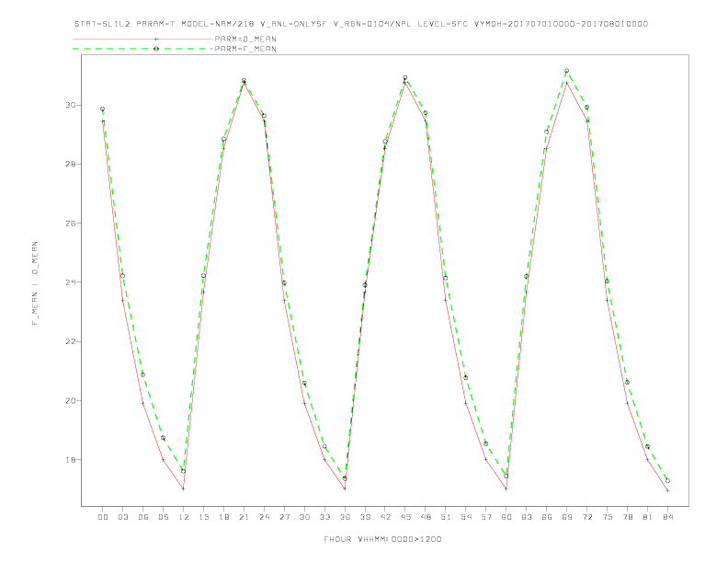Click the chart title beginning STAT=SL1L2

click(x=360, y=24)
